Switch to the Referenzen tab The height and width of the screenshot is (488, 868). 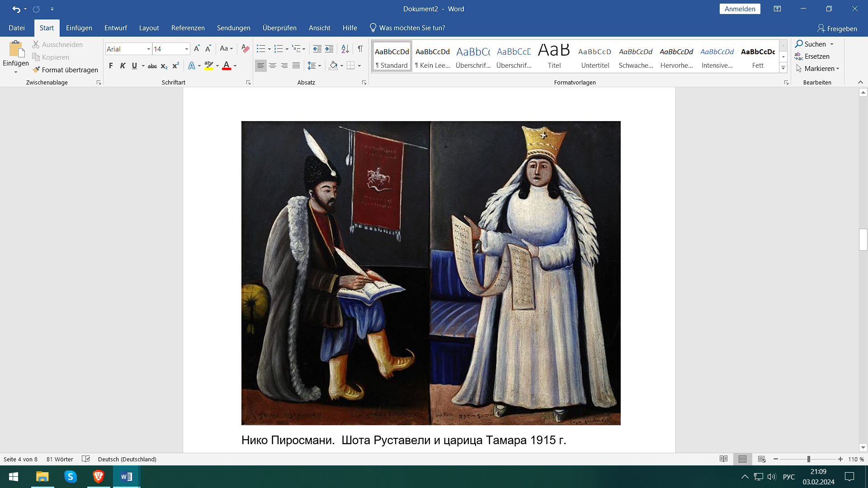tap(188, 28)
